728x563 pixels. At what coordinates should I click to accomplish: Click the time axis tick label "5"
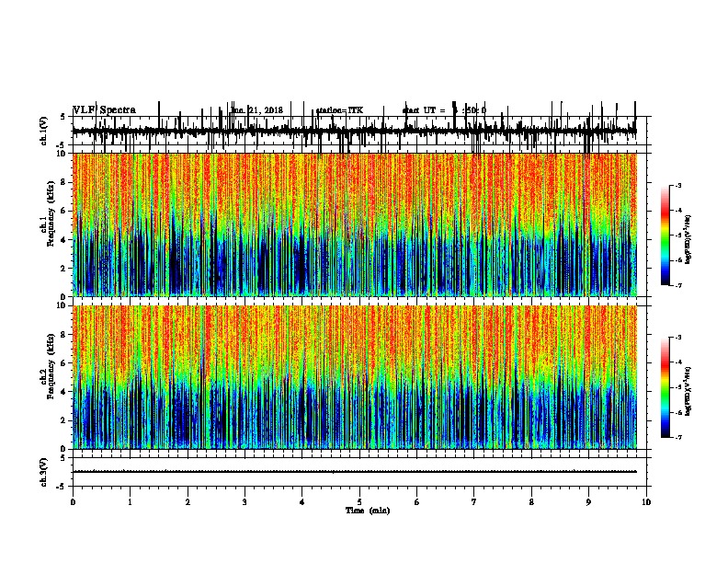(359, 502)
